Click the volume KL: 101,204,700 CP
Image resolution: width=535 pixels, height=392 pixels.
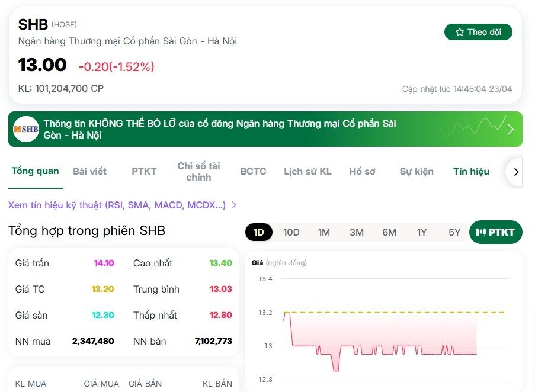click(x=61, y=88)
